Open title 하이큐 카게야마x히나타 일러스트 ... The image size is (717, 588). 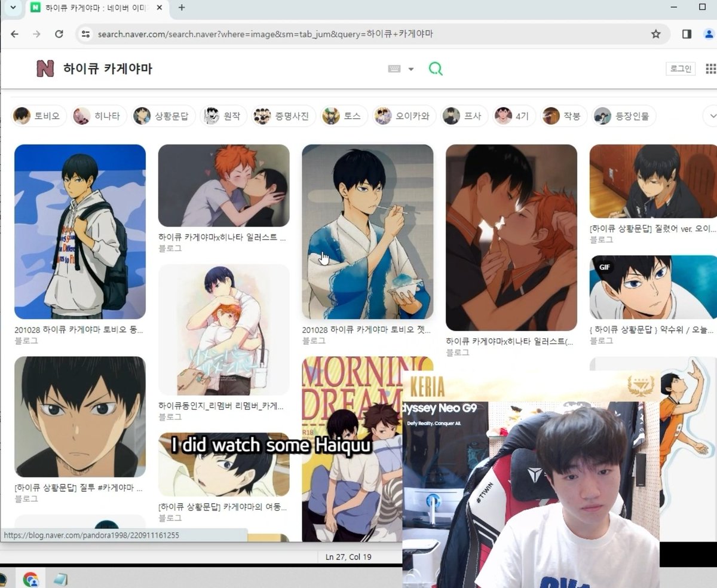click(x=222, y=237)
